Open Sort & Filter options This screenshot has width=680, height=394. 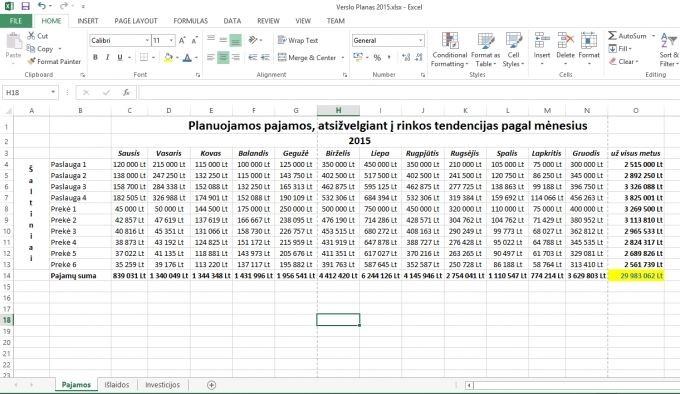click(x=668, y=50)
